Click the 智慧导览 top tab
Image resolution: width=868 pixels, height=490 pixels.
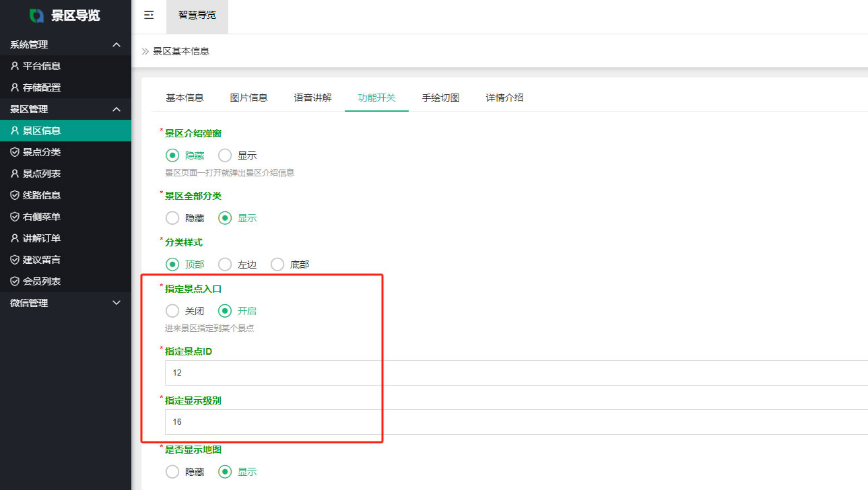[197, 15]
